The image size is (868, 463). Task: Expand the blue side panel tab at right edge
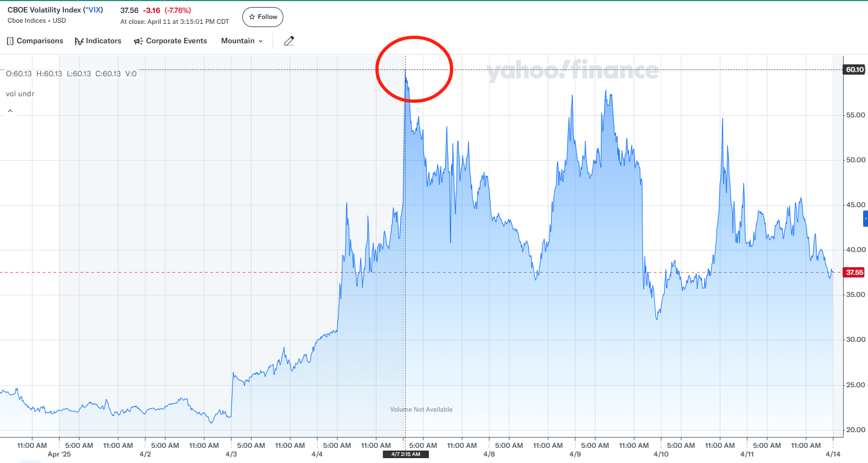pyautogui.click(x=865, y=219)
